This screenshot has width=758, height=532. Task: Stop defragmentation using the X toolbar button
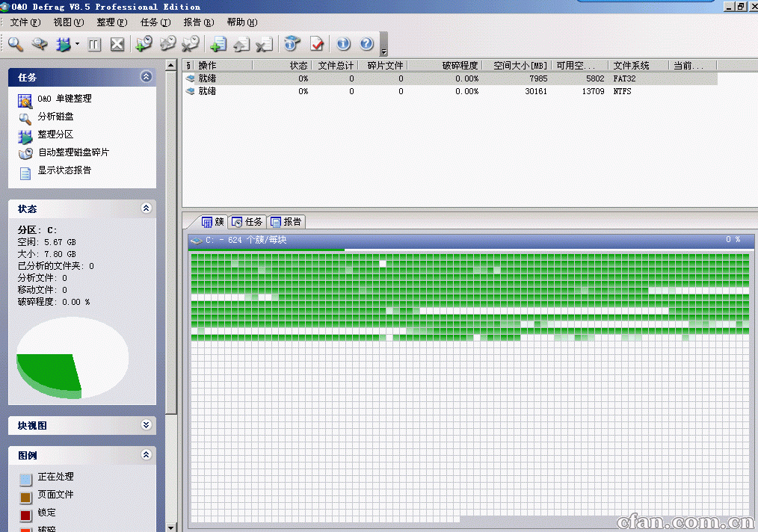pos(117,45)
